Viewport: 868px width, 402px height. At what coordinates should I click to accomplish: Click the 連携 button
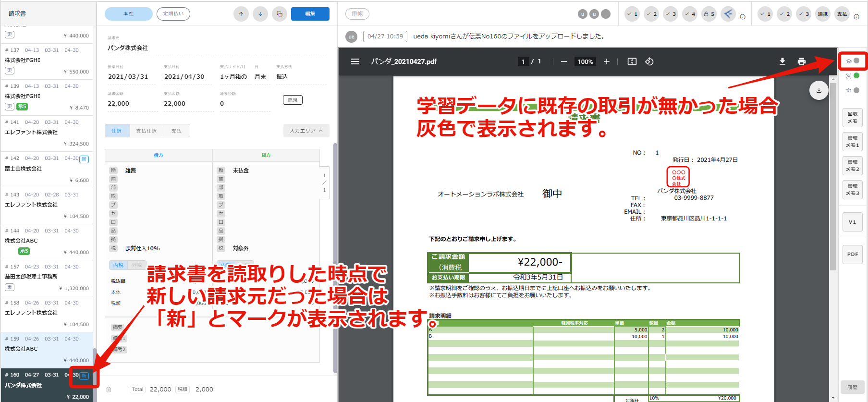pyautogui.click(x=823, y=14)
